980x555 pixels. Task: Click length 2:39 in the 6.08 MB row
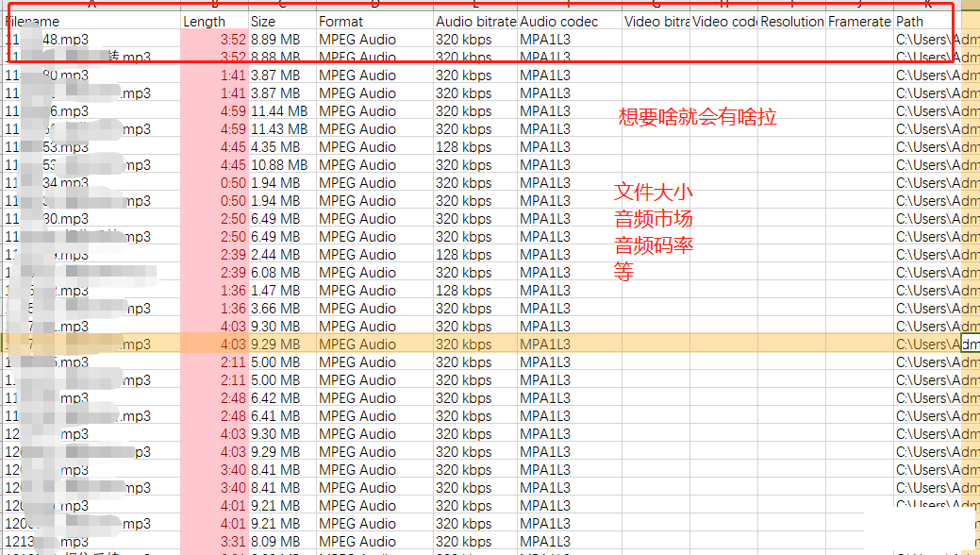[214, 273]
